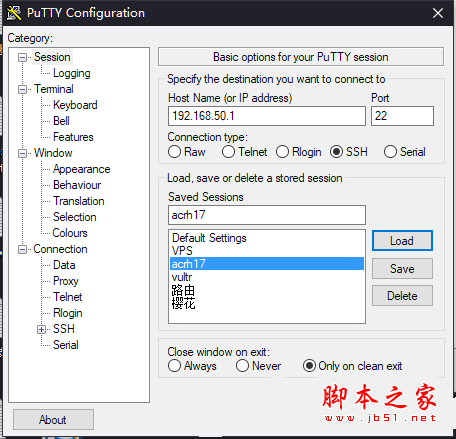The height and width of the screenshot is (439, 456).
Task: Open the Session category
Action: pos(52,57)
